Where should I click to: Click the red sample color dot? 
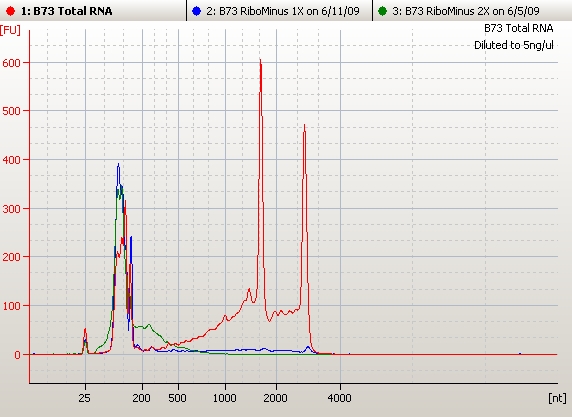point(11,11)
